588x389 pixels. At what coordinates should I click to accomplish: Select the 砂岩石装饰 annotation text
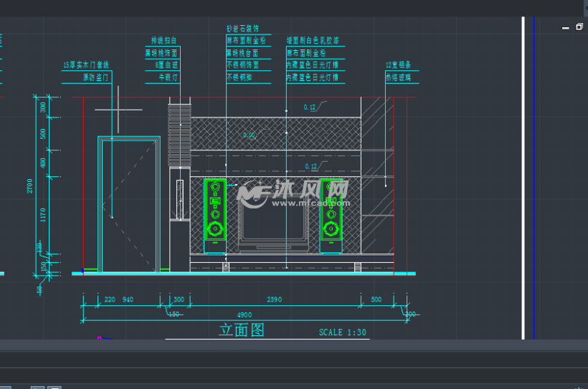tap(243, 29)
